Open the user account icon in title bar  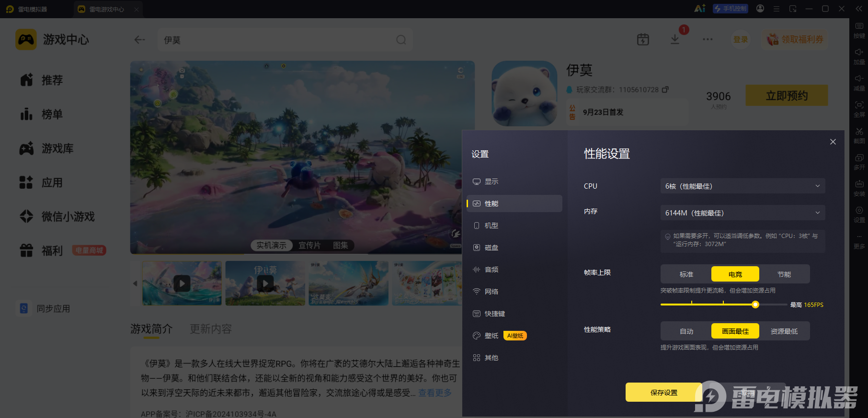tap(760, 9)
